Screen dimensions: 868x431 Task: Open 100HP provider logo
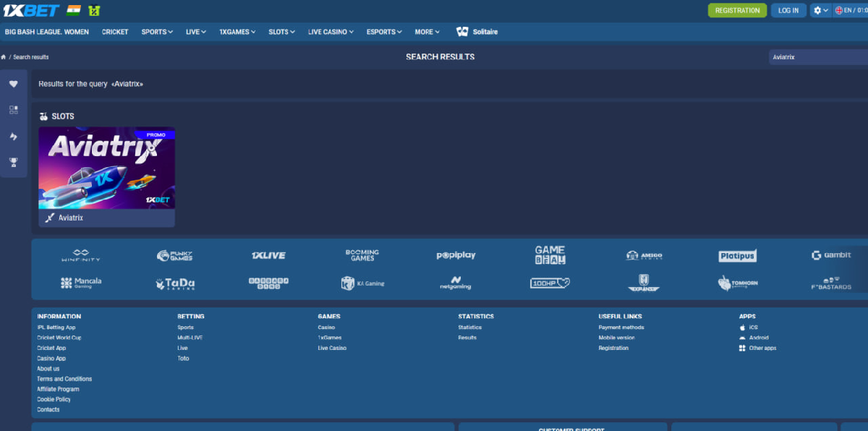point(550,283)
